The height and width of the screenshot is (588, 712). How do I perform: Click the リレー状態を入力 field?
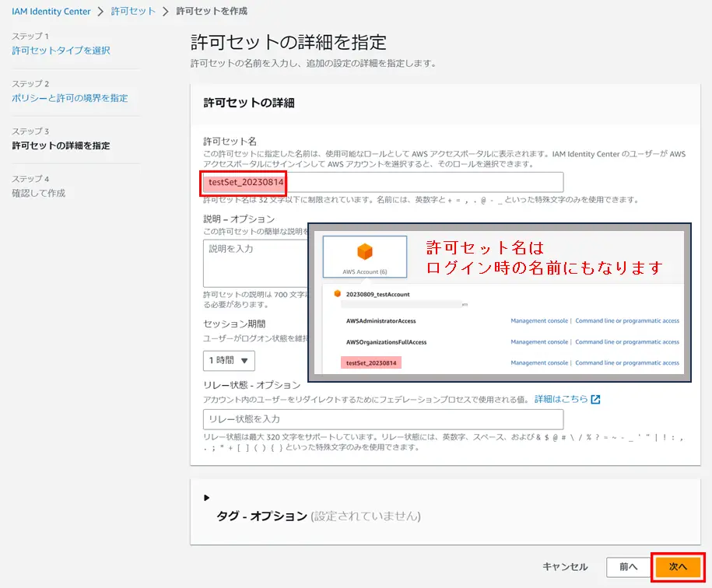(x=384, y=419)
